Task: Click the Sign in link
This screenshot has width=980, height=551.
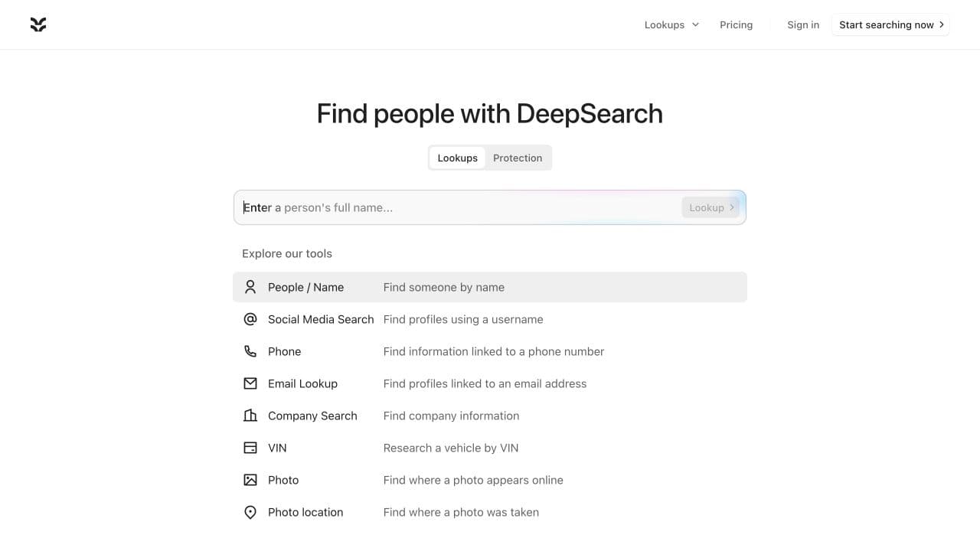Action: [803, 24]
